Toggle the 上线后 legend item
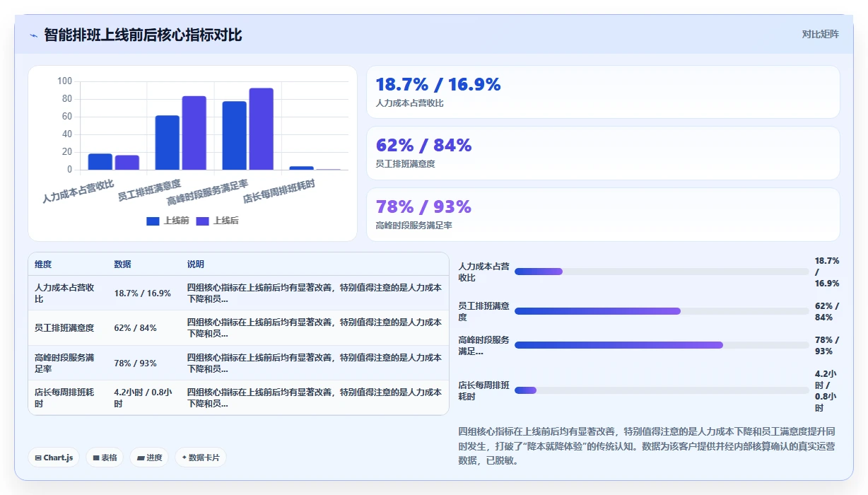The image size is (868, 495). pos(217,221)
